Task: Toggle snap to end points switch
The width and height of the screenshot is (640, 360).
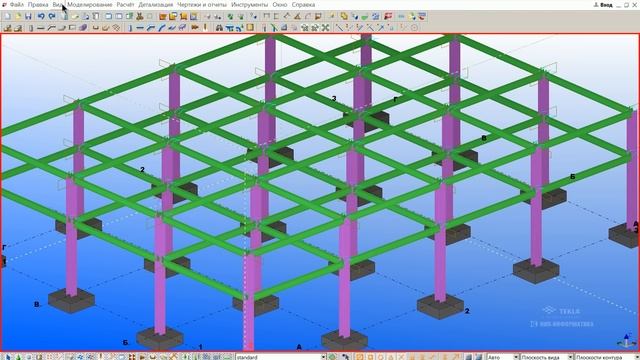Action: pos(370,357)
